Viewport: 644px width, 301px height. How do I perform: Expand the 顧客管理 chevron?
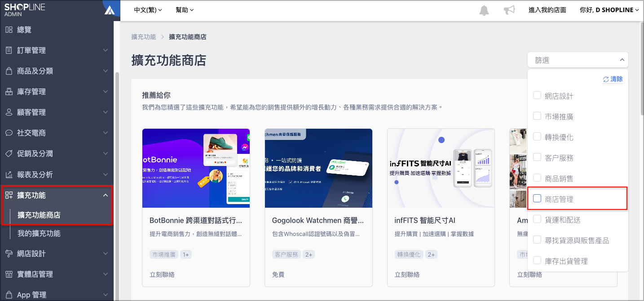point(105,112)
